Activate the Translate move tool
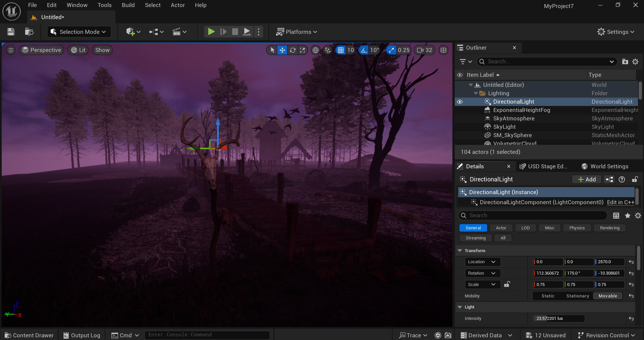 tap(283, 50)
